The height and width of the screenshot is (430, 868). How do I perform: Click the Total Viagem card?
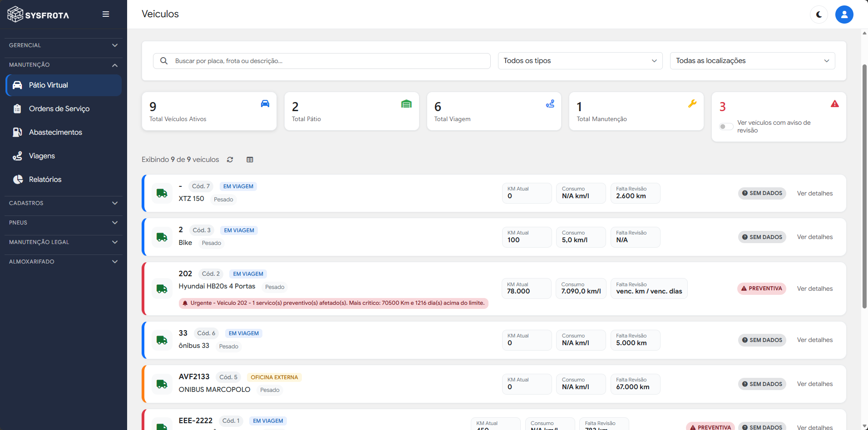click(x=494, y=112)
